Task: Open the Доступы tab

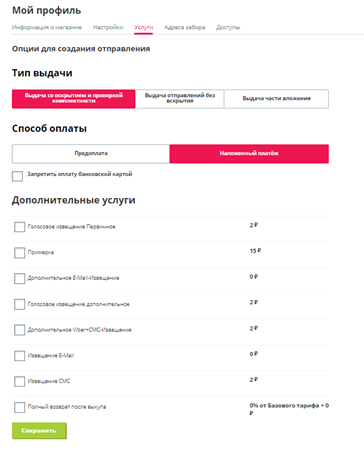Action: tap(228, 27)
